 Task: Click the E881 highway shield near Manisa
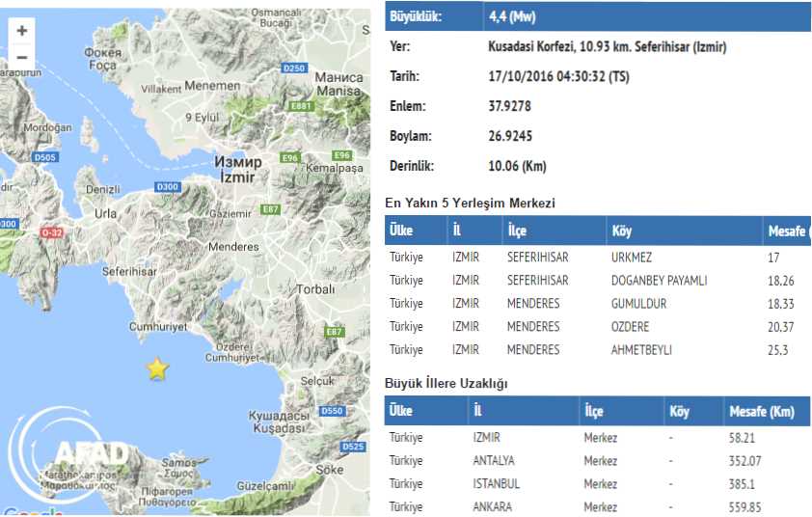tap(302, 106)
